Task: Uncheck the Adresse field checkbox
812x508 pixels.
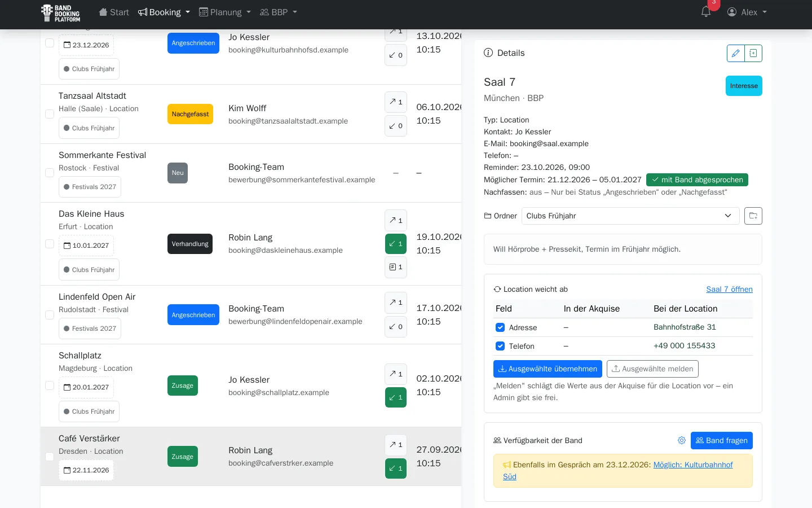Action: pyautogui.click(x=500, y=327)
